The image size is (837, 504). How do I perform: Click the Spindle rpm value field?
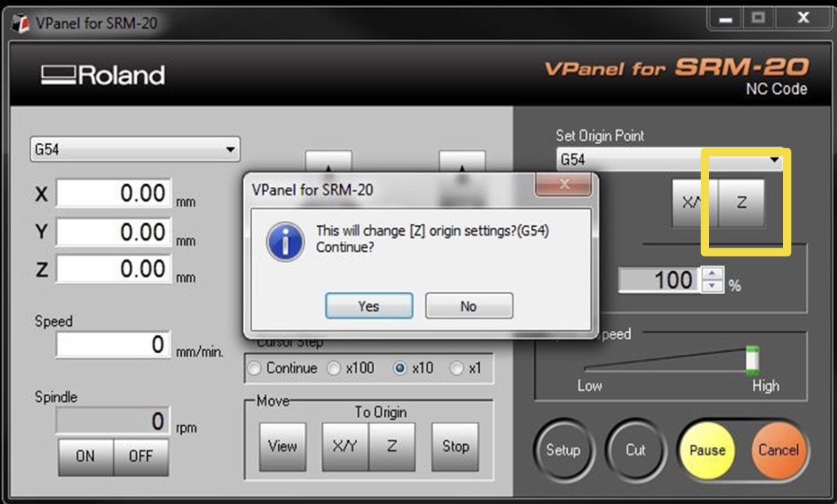[x=114, y=420]
